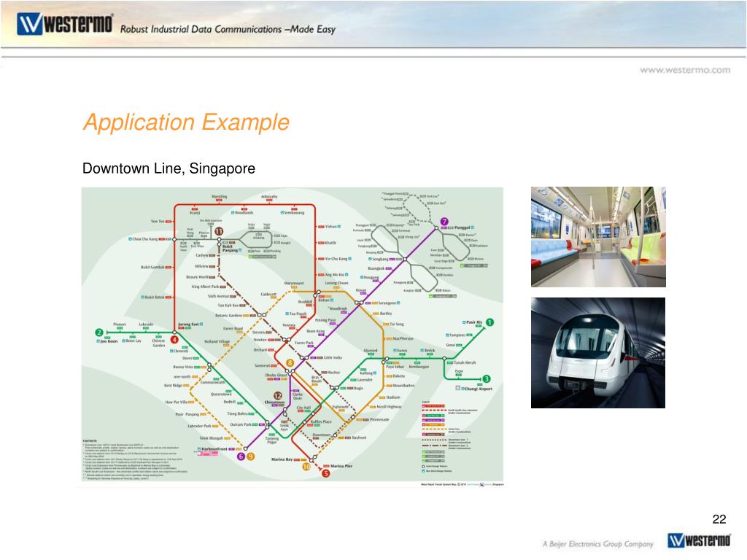This screenshot has width=747, height=560.
Task: Click the Bukit Gombak station label
Action: (x=152, y=267)
